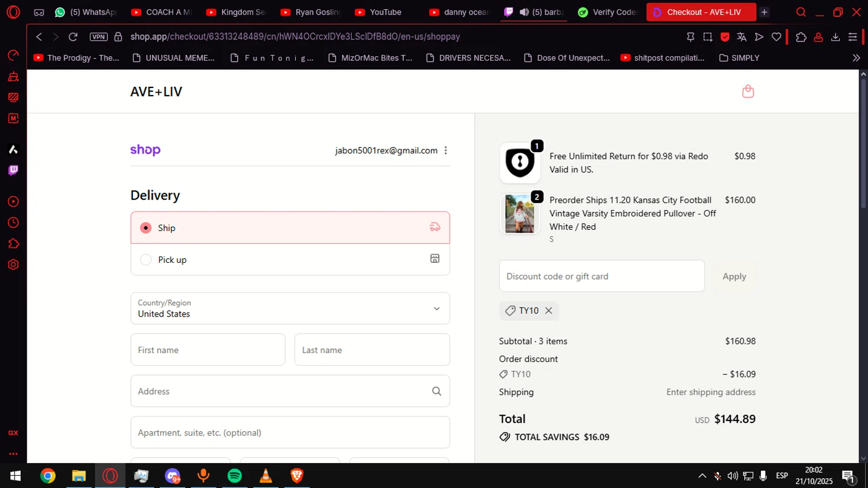Open browser Settings gear in sidebar
The image size is (868, 488).
[13, 265]
